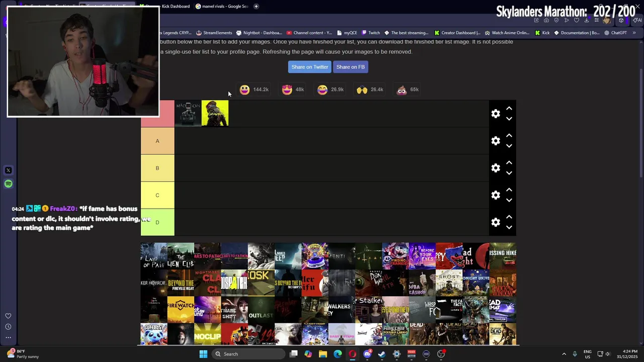Open the StreamElements bookmark
The image size is (644, 362).
[214, 33]
